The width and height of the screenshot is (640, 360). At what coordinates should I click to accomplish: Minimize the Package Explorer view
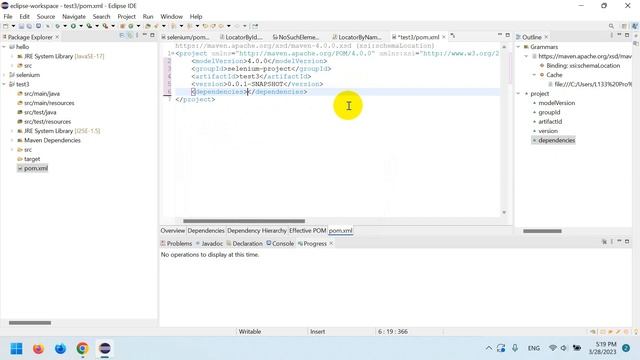(144, 36)
